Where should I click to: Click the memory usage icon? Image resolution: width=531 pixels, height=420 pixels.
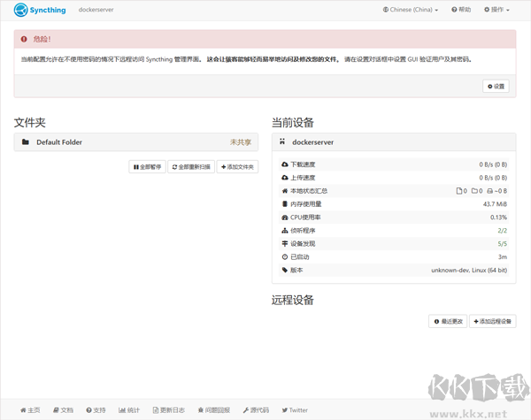tap(285, 204)
